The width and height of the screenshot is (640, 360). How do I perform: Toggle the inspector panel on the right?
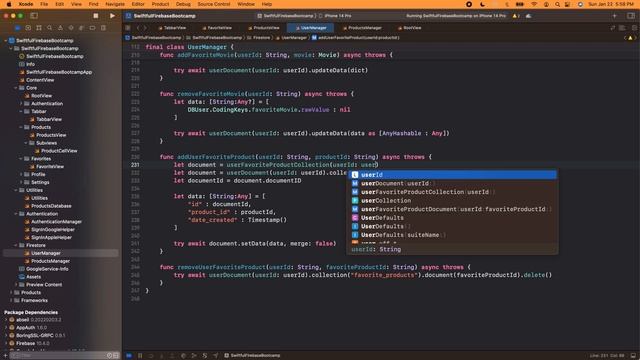(x=631, y=16)
